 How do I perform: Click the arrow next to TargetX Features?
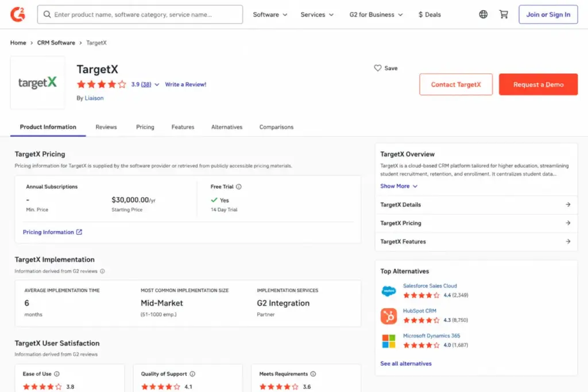point(568,242)
